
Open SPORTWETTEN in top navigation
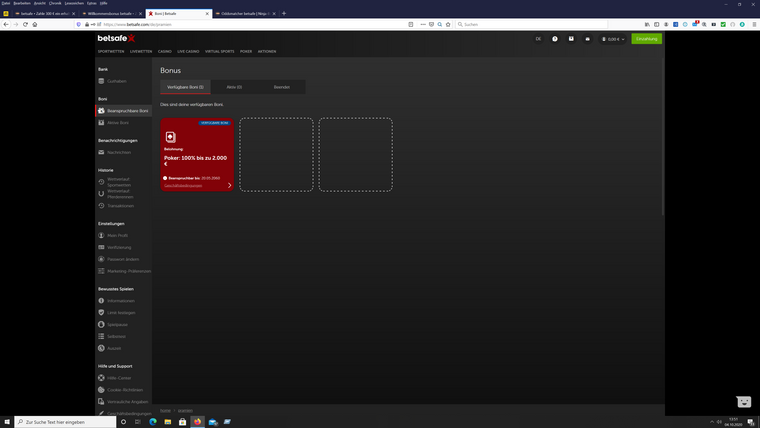(x=111, y=51)
